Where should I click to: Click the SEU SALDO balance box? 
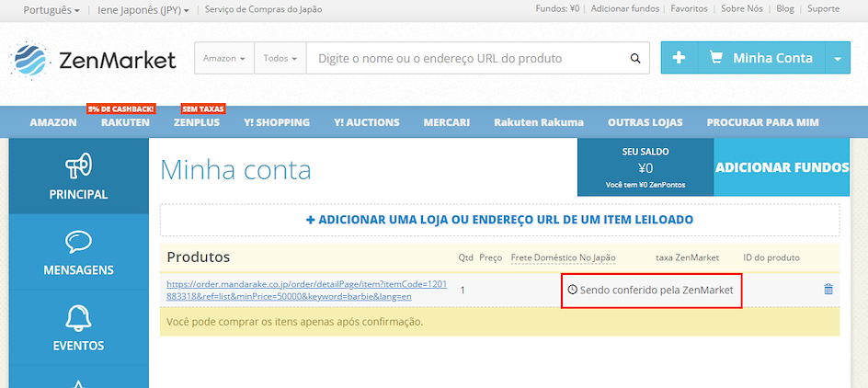(x=645, y=167)
